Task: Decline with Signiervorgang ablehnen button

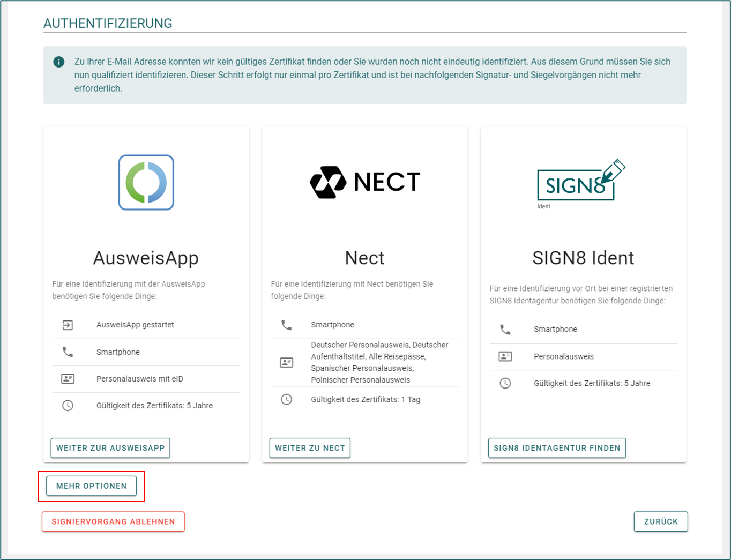Action: (113, 521)
